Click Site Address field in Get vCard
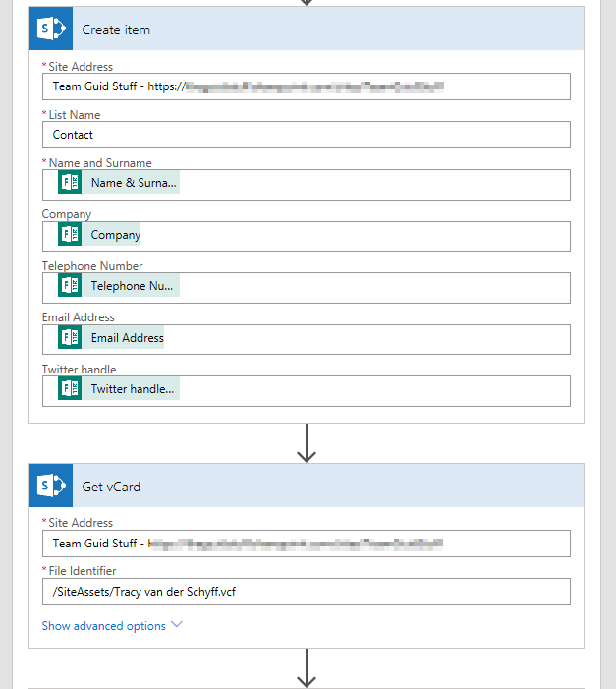 point(306,544)
